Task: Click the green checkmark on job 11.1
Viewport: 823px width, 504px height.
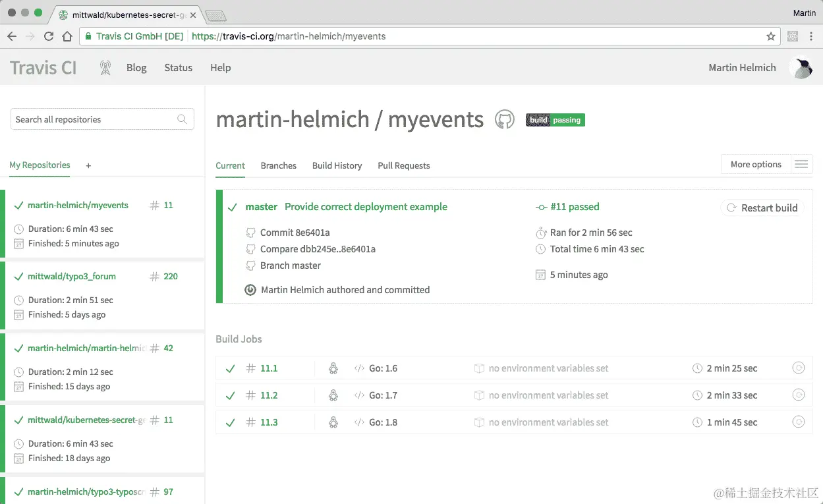Action: pos(230,369)
